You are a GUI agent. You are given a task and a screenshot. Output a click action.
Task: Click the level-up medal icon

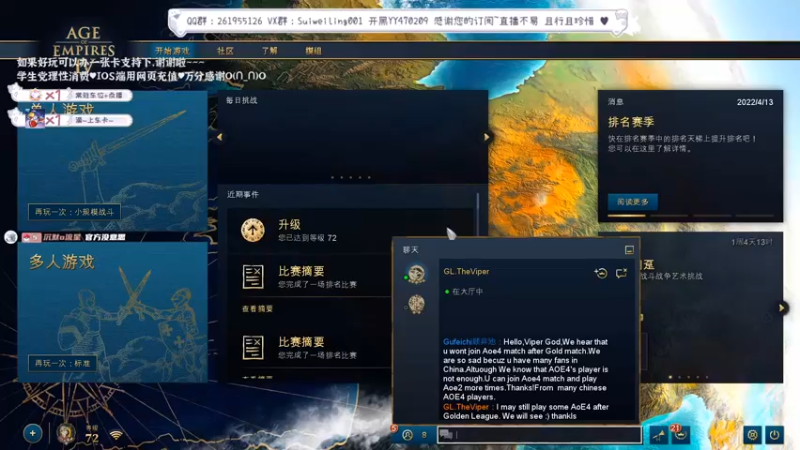click(x=253, y=230)
